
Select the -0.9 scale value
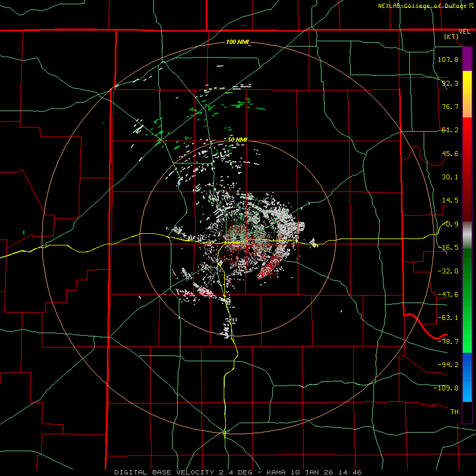point(450,224)
